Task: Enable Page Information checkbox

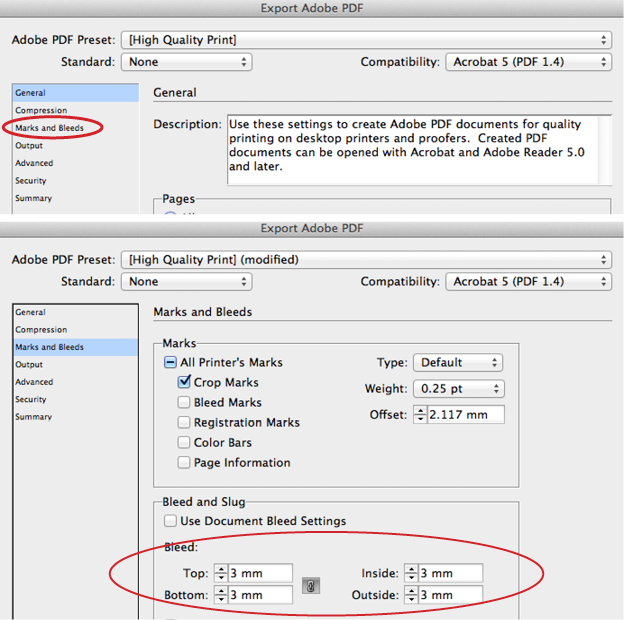Action: coord(184,462)
